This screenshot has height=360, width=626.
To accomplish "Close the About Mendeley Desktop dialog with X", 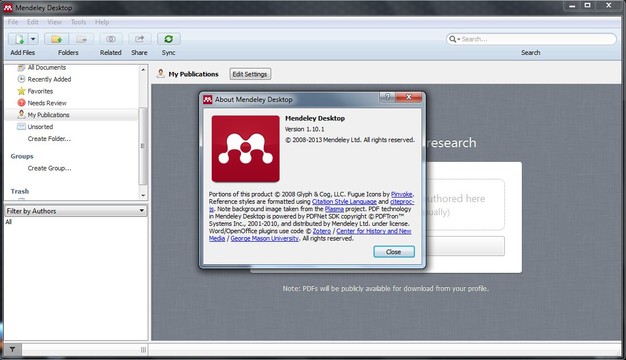I will 408,97.
